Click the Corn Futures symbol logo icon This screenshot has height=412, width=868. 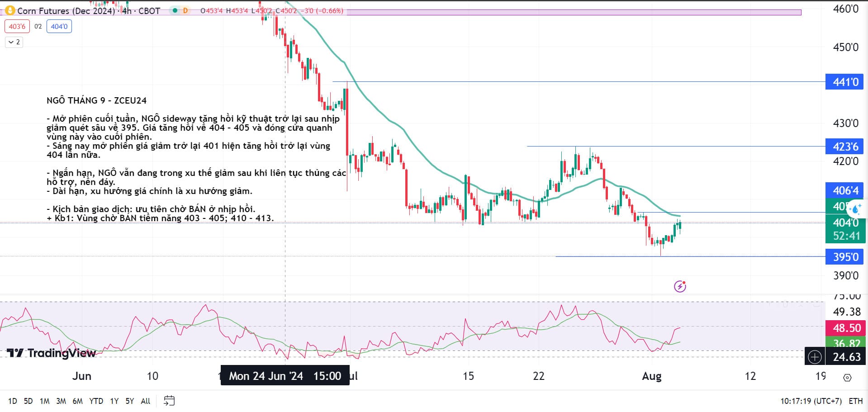(x=9, y=10)
